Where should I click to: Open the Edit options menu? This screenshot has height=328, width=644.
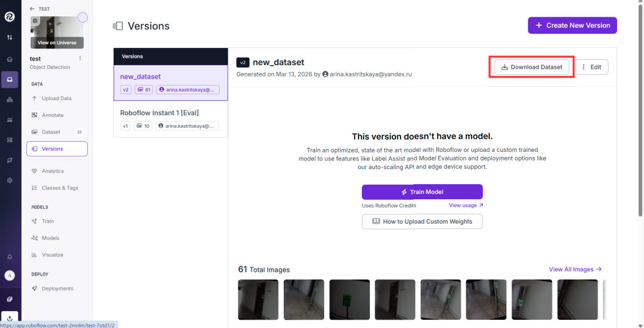point(591,67)
